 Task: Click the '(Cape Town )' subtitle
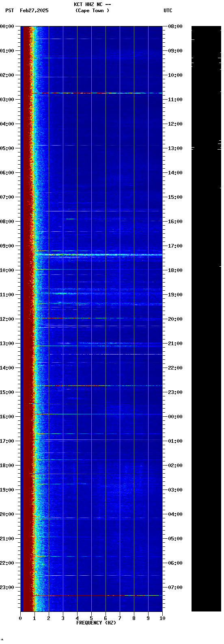pos(92,11)
